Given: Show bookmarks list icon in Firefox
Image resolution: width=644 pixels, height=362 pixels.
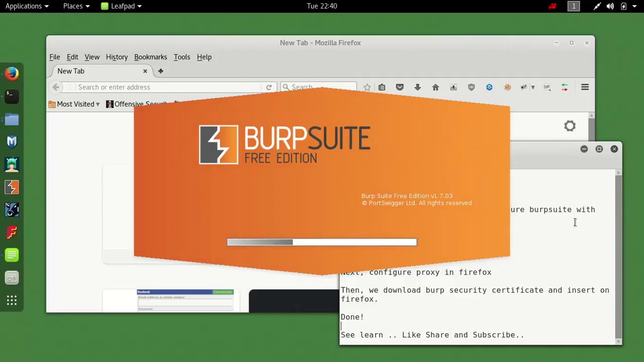Looking at the screenshot, I should coord(382,87).
